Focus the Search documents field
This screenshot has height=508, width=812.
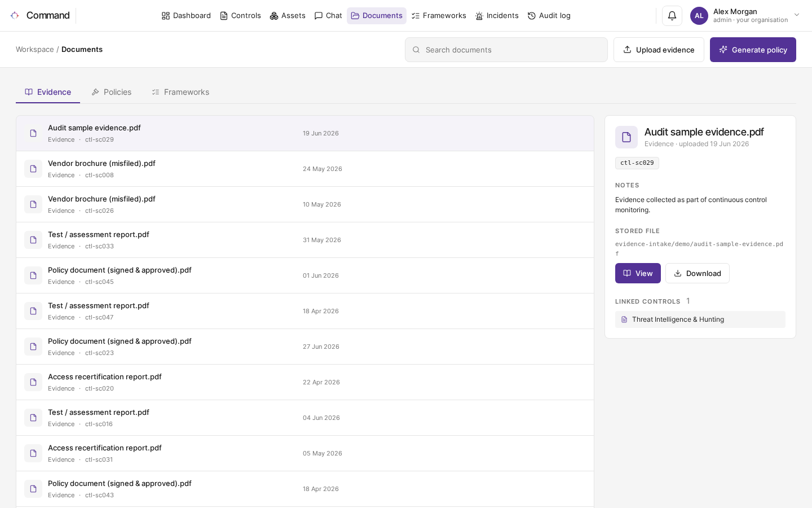coord(506,50)
